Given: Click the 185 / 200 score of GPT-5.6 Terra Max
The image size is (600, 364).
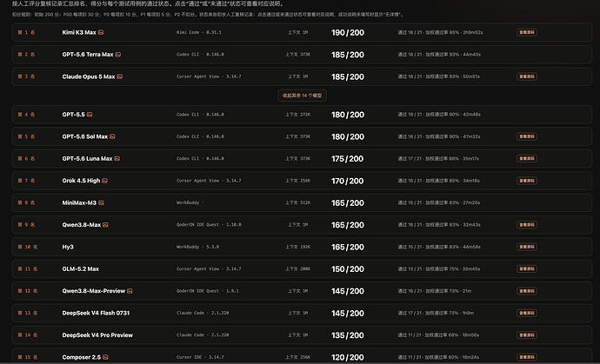Looking at the screenshot, I should (348, 55).
